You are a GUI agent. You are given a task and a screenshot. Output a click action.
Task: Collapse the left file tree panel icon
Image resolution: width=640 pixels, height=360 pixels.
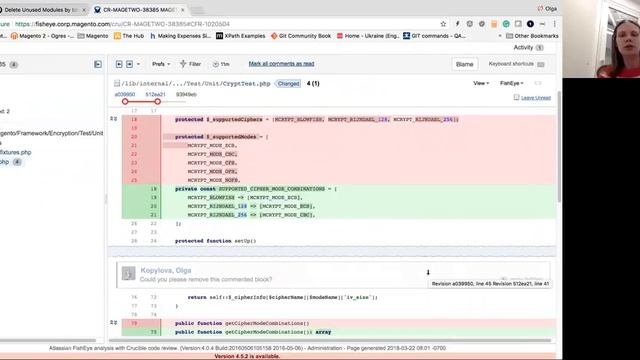pyautogui.click(x=98, y=64)
